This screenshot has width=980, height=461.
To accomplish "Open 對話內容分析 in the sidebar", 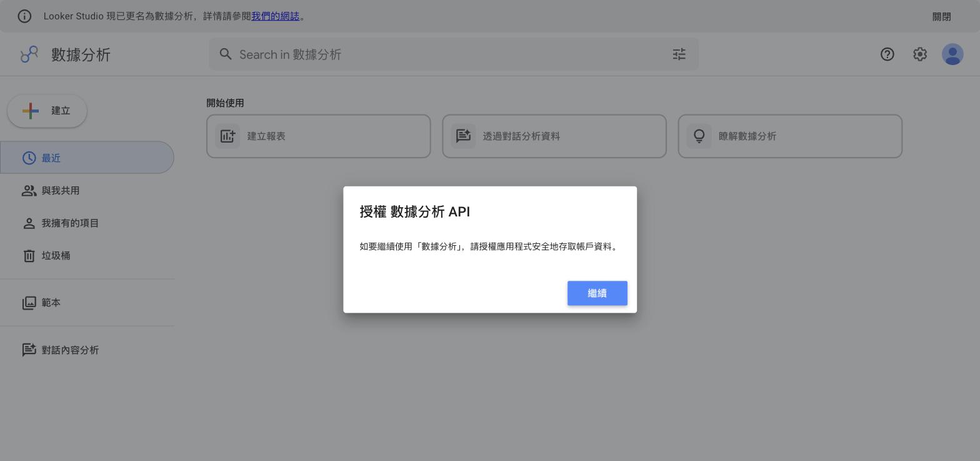I will click(x=87, y=350).
